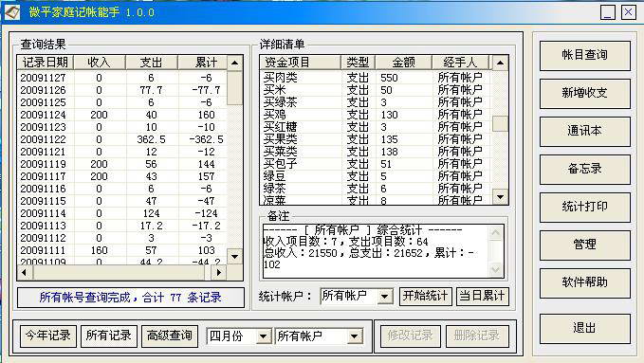Image resolution: width=644 pixels, height=363 pixels.
Task: Select the 买包子 detail item
Action: click(x=376, y=163)
